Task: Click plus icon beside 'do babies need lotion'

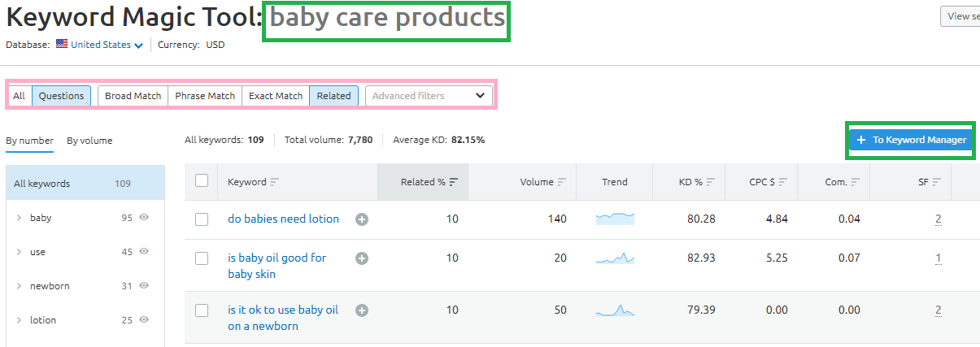Action: [362, 219]
